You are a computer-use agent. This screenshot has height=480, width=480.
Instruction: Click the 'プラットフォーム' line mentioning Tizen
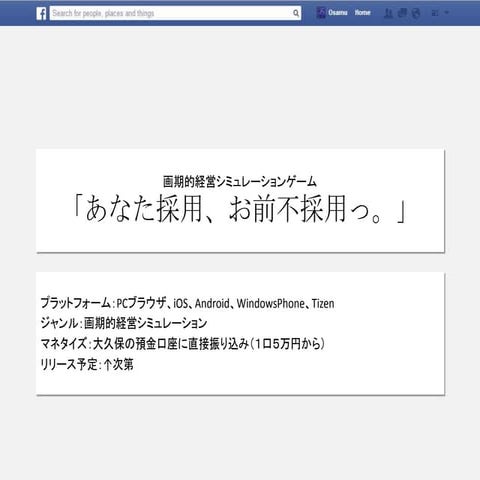tap(187, 303)
